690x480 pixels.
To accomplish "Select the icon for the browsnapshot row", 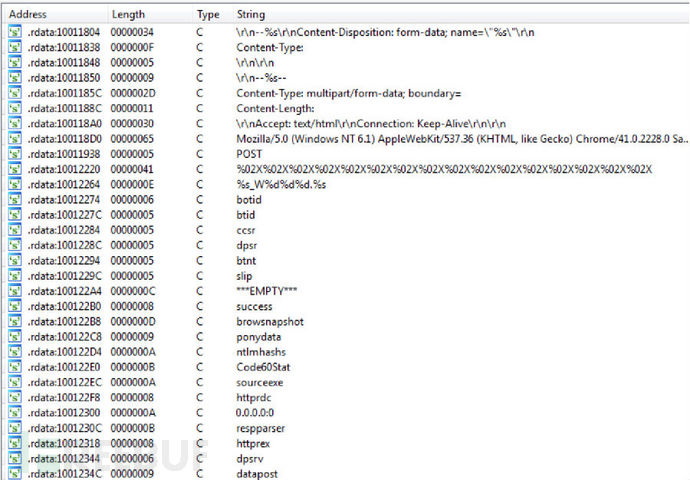I will coord(14,321).
